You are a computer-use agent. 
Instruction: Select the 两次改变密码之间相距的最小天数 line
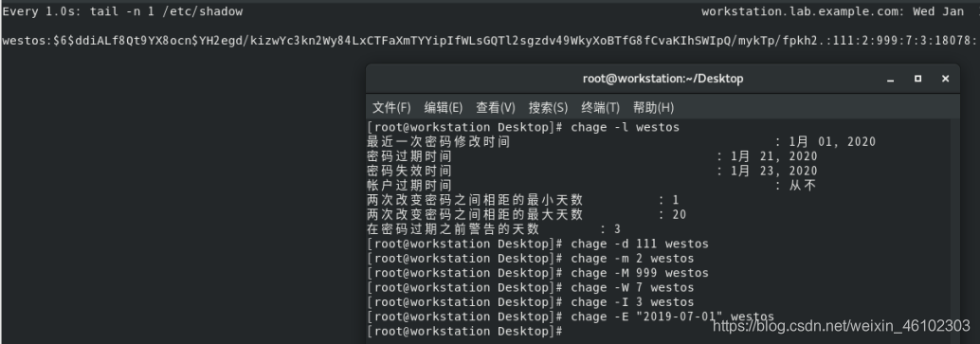[x=523, y=200]
